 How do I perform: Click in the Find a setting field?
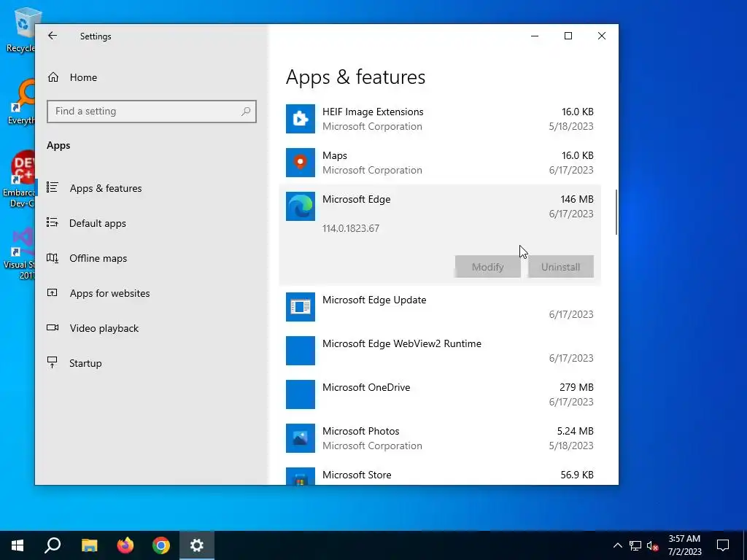click(x=152, y=112)
